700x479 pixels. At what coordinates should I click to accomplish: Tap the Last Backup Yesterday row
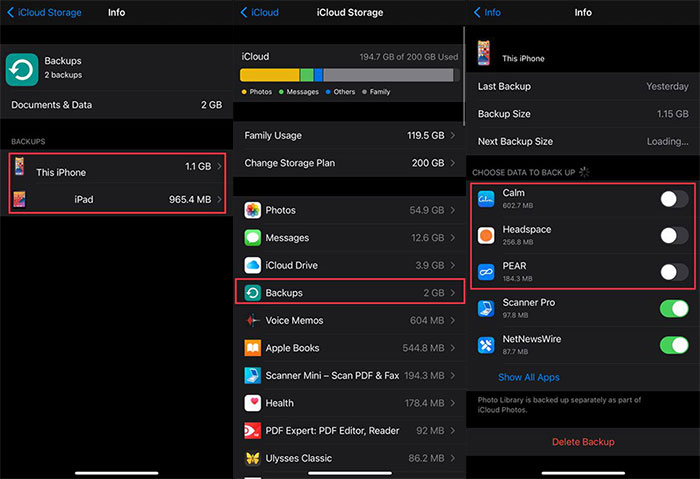pyautogui.click(x=583, y=86)
